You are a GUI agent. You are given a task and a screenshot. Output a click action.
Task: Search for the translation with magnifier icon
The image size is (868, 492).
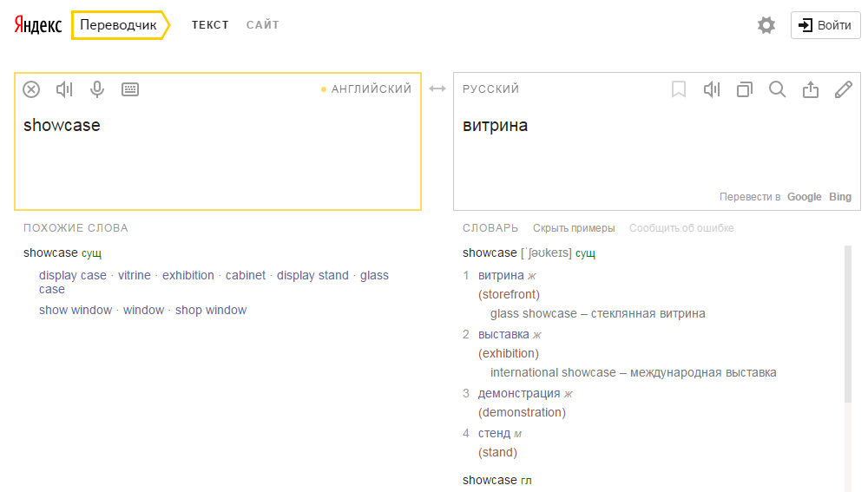[x=778, y=89]
